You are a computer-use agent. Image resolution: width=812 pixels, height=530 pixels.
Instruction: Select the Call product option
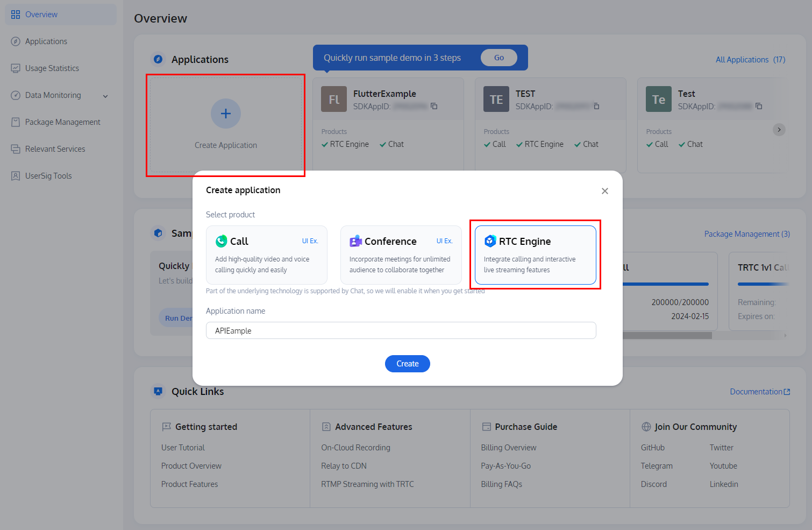(x=267, y=255)
